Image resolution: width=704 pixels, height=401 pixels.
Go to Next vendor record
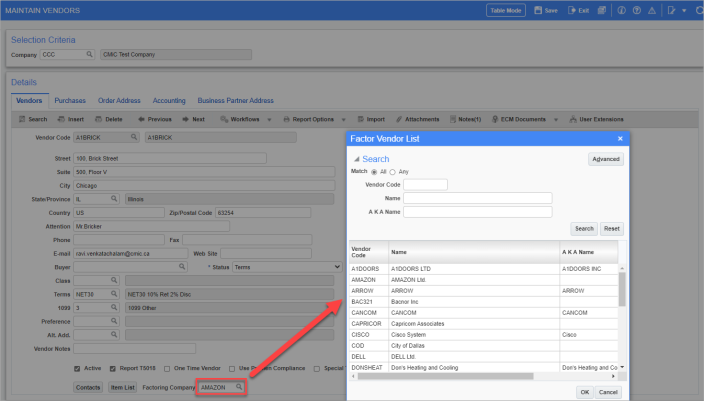tap(194, 119)
